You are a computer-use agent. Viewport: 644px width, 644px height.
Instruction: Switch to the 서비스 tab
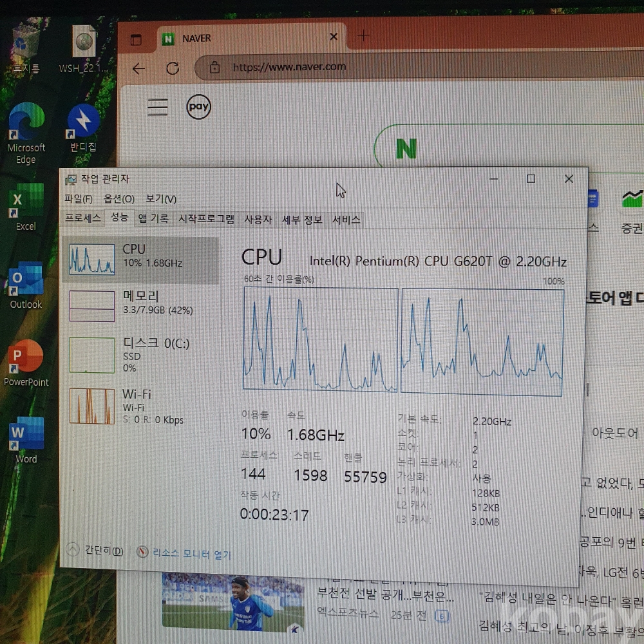346,220
